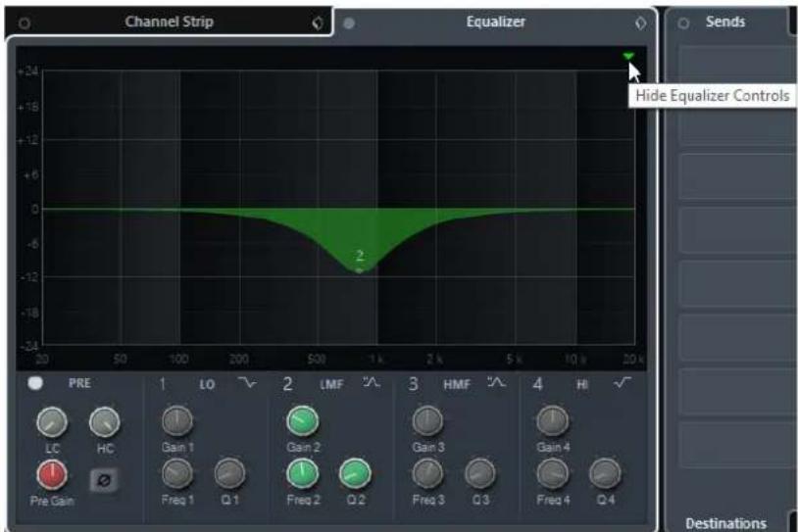Click the LC low-cut knob
798x532 pixels.
[52, 421]
